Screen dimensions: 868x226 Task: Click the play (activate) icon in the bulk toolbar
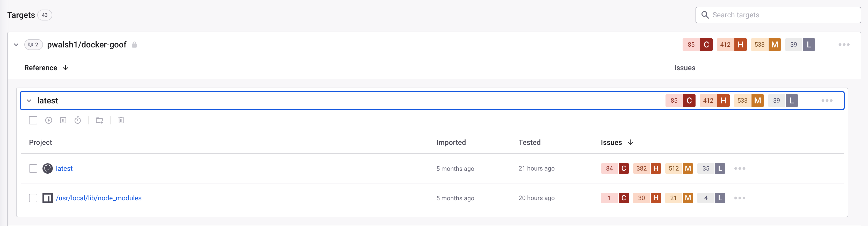[x=48, y=121]
